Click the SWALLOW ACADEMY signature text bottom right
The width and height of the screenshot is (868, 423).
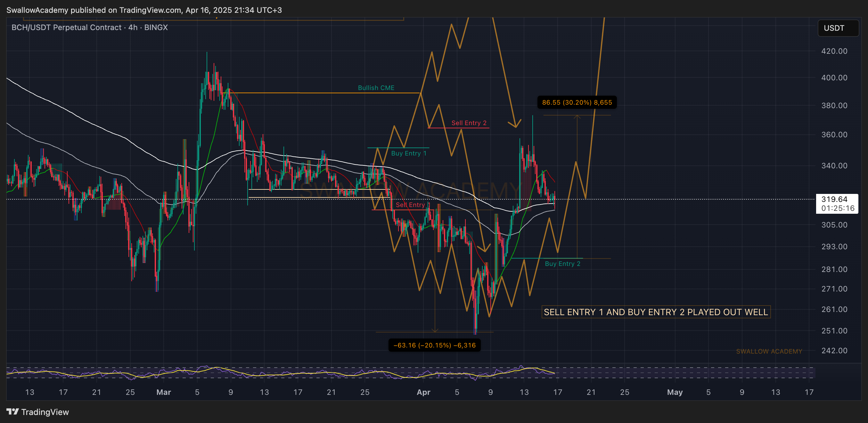(x=769, y=351)
